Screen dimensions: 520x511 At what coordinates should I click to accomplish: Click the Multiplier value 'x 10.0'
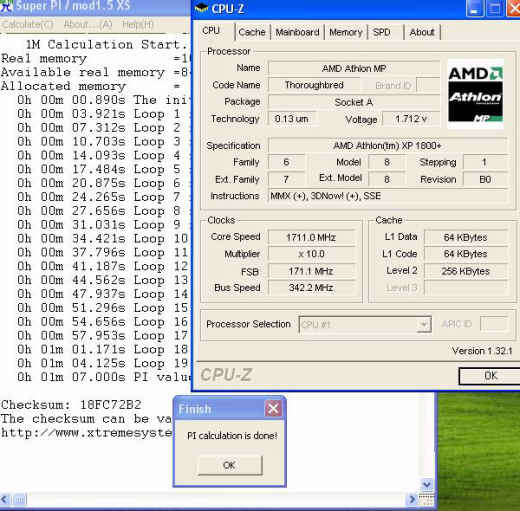pyautogui.click(x=311, y=254)
